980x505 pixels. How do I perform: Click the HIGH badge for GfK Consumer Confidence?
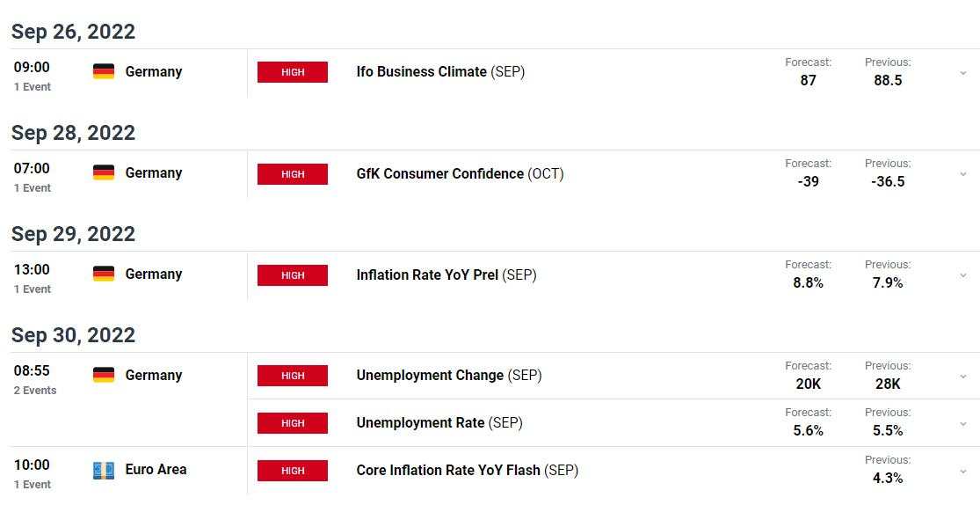[x=293, y=174]
